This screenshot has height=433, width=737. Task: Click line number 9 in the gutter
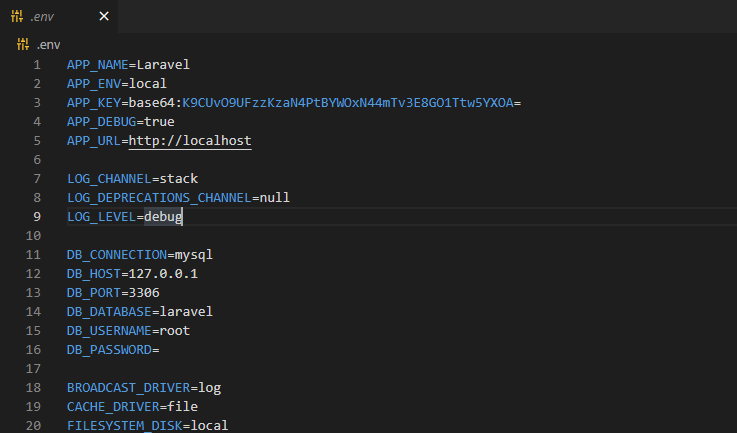37,217
